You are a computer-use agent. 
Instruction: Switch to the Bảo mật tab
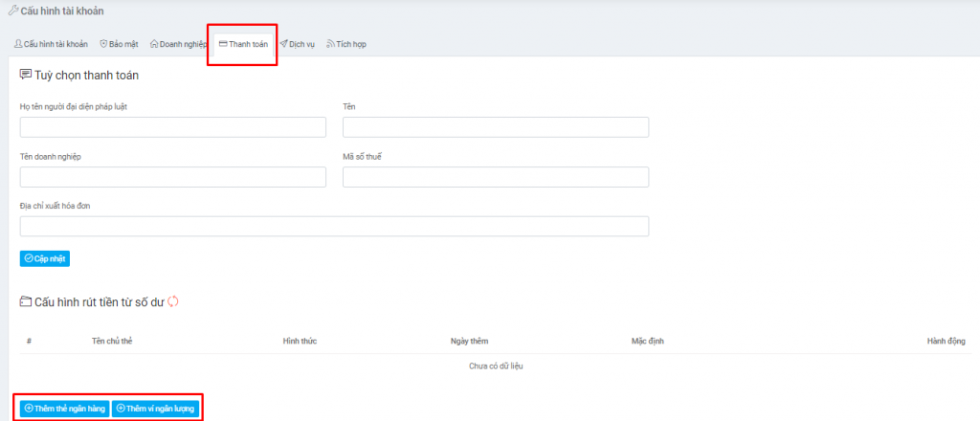(122, 44)
